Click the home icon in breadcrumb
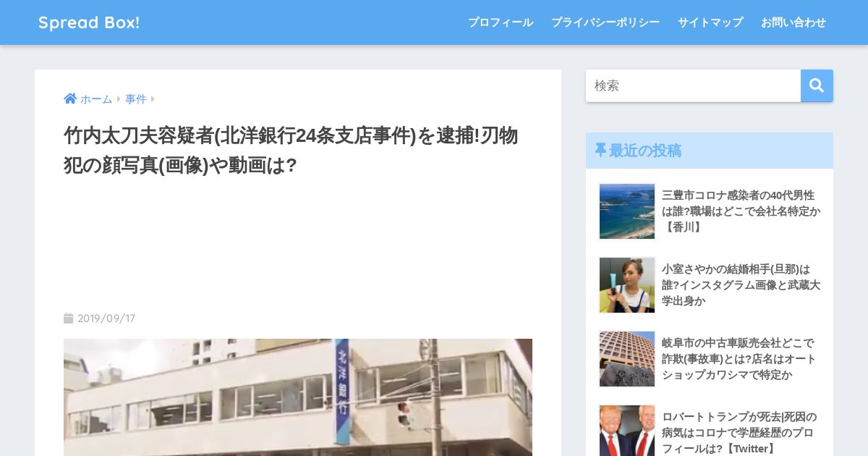Screen dimensions: 868x456 pos(70,98)
